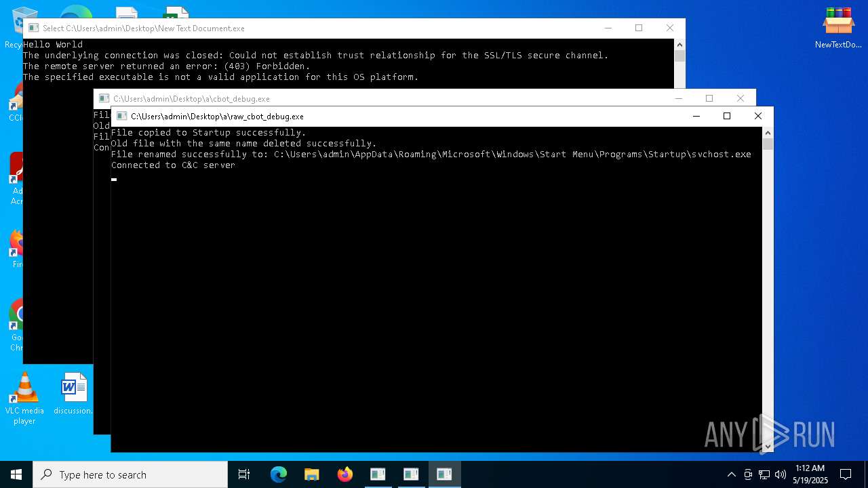Close the cbot_debug.exe window
The width and height of the screenshot is (868, 488).
741,98
